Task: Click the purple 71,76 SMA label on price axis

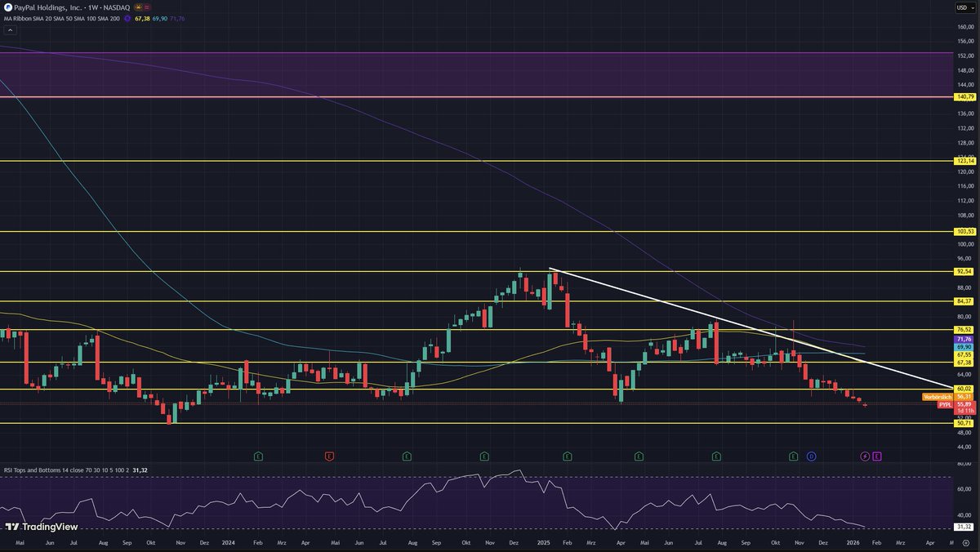Action: pos(964,339)
